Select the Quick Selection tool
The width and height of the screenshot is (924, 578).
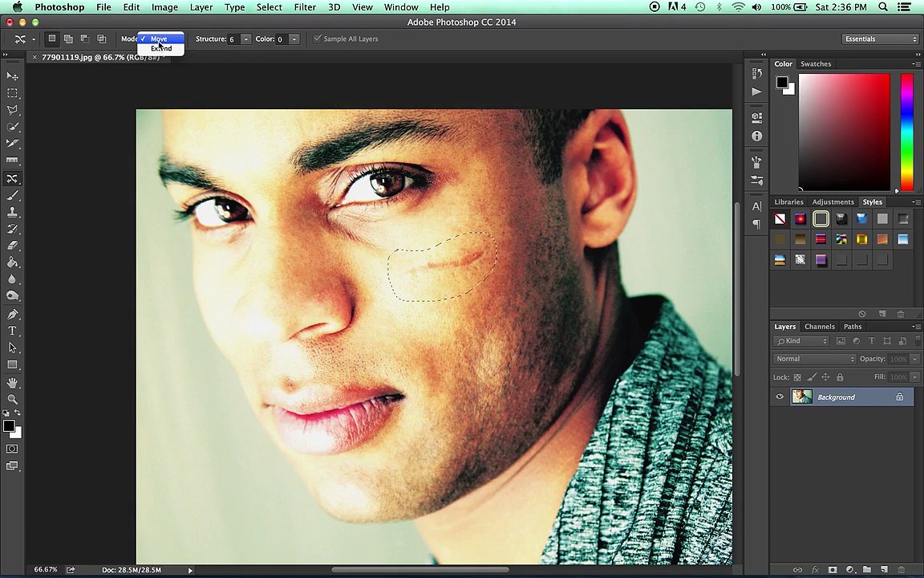pos(12,127)
